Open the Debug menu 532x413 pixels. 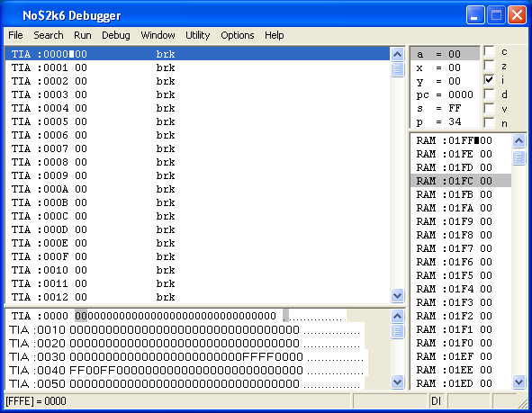pos(116,35)
